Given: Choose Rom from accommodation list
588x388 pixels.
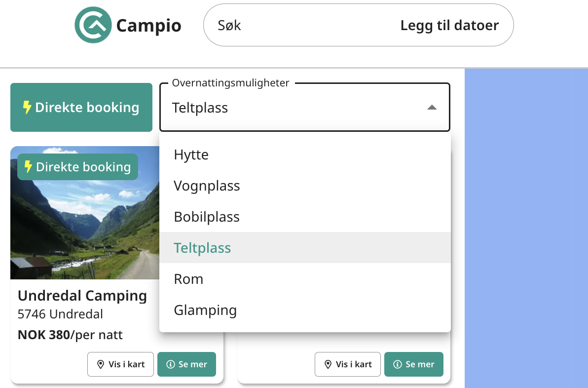Looking at the screenshot, I should click(305, 279).
